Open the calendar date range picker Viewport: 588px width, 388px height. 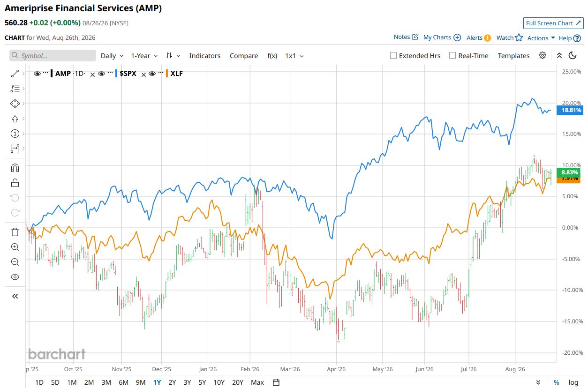click(x=276, y=382)
